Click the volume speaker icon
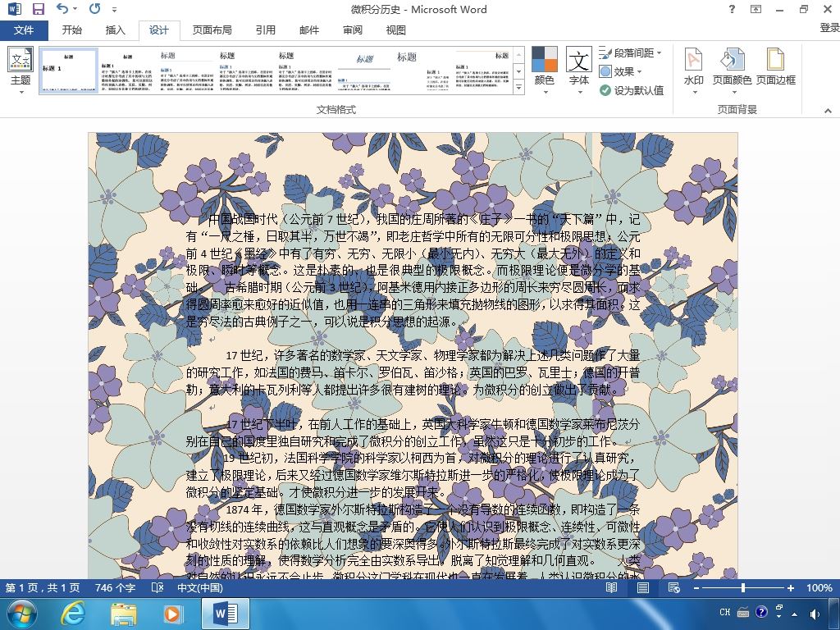Viewport: 840px width, 630px height. tap(815, 614)
